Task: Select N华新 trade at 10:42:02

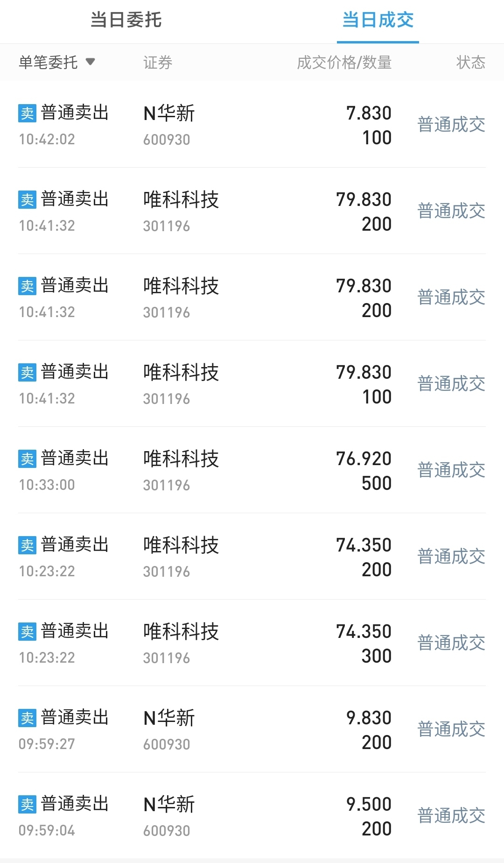Action: pos(252,125)
